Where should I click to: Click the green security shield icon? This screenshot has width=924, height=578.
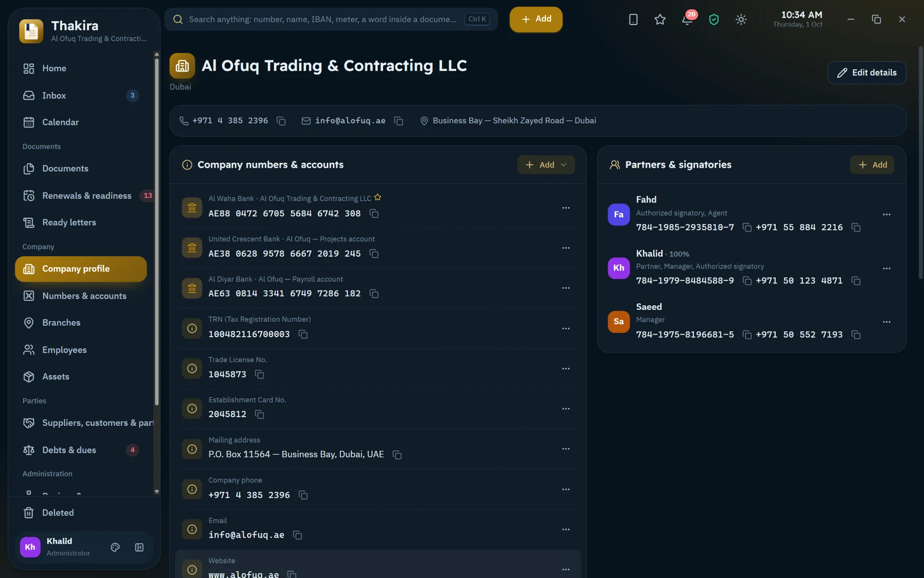click(x=714, y=19)
